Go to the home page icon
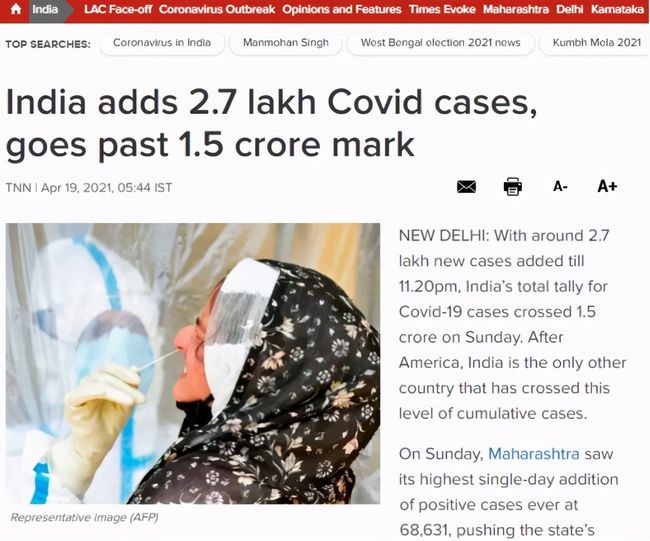The width and height of the screenshot is (650, 541). [x=16, y=9]
